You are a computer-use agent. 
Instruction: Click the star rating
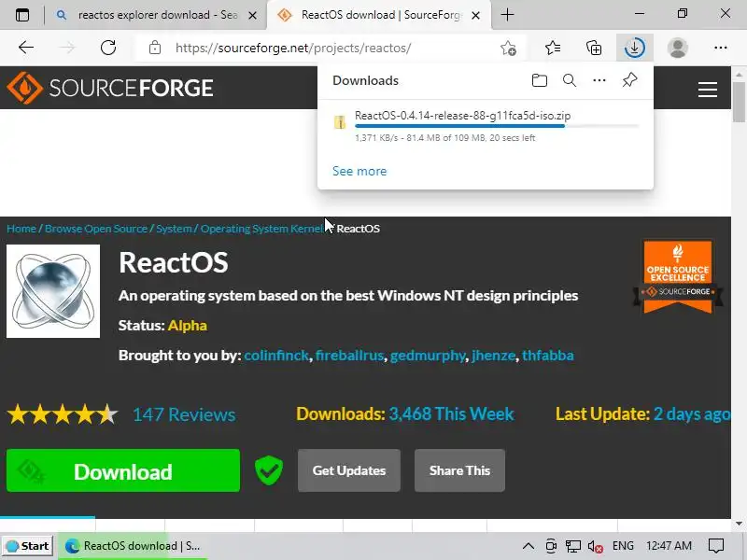click(x=62, y=414)
